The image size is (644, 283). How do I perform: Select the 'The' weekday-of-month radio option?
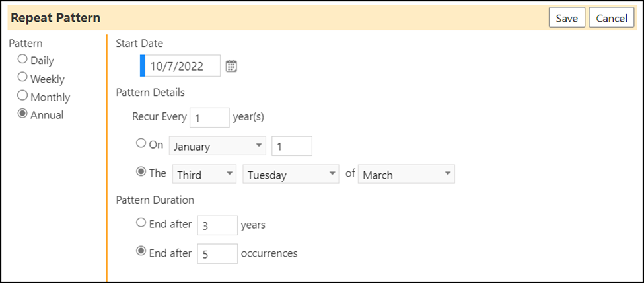coord(141,172)
